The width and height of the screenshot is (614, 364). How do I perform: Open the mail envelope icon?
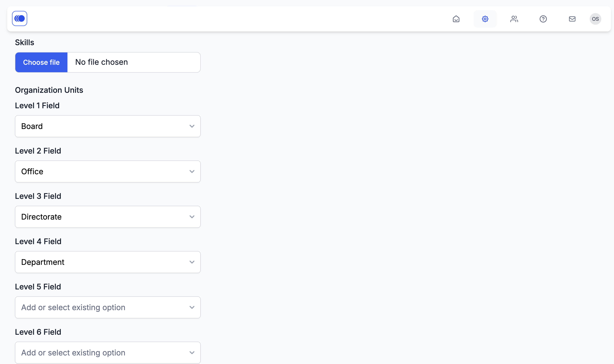pos(572,19)
